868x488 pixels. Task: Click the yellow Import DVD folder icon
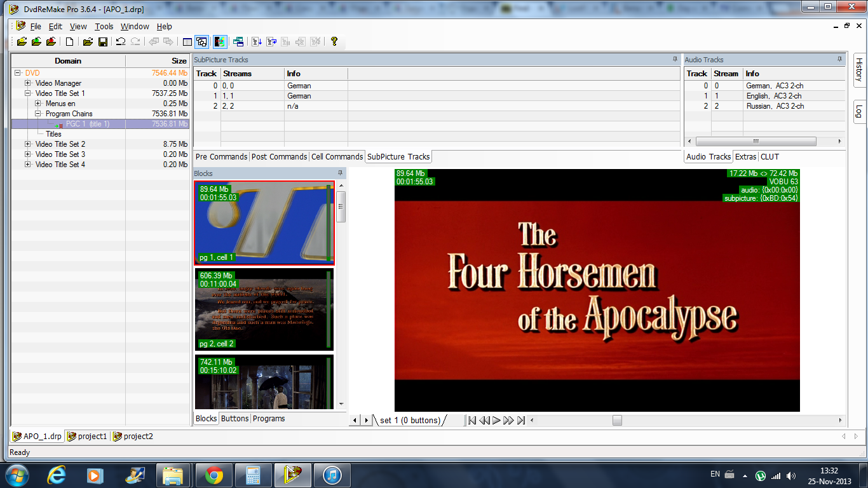pyautogui.click(x=22, y=42)
